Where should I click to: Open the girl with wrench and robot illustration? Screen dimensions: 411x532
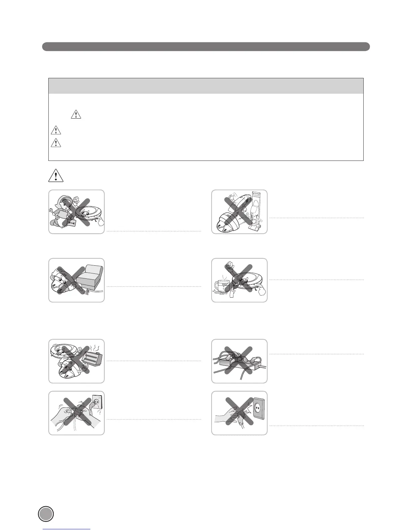(x=77, y=212)
